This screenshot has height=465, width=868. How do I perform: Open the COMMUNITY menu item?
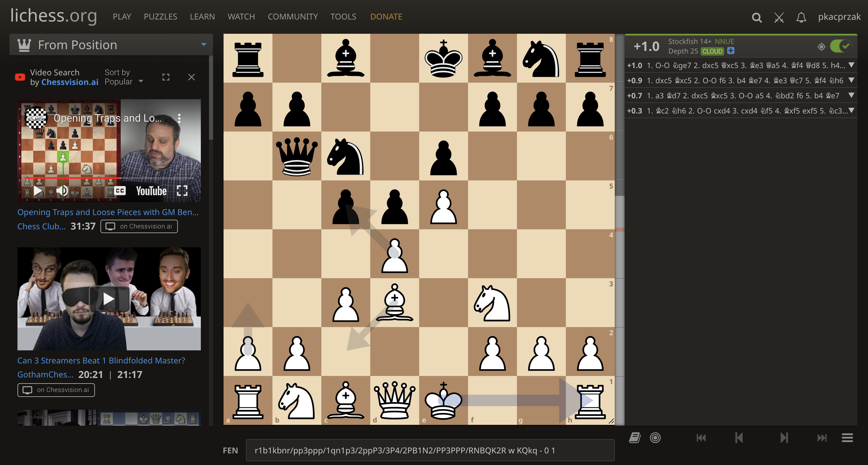pyautogui.click(x=293, y=16)
